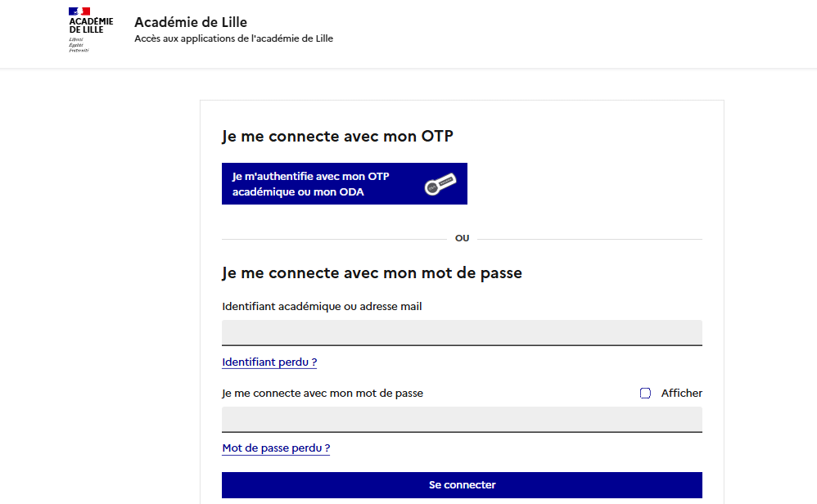Click the Académie de Lille Marianne logo
Viewport: 817px width, 504px height.
[90, 29]
